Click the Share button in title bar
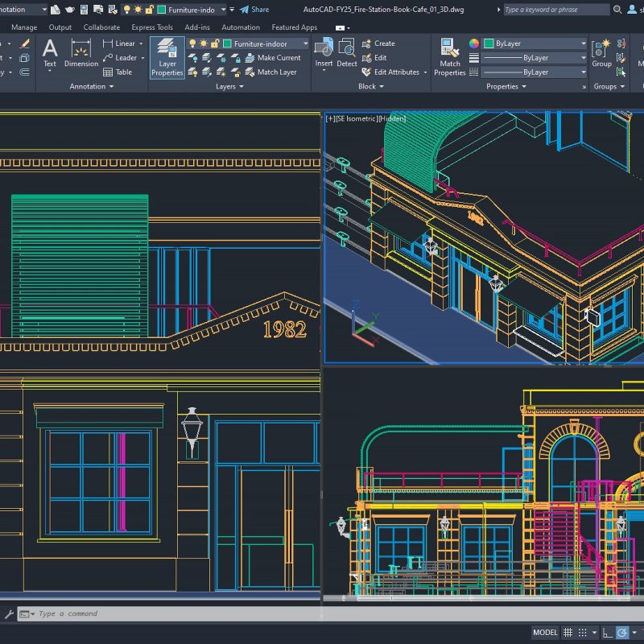Image resolution: width=644 pixels, height=644 pixels. [254, 10]
